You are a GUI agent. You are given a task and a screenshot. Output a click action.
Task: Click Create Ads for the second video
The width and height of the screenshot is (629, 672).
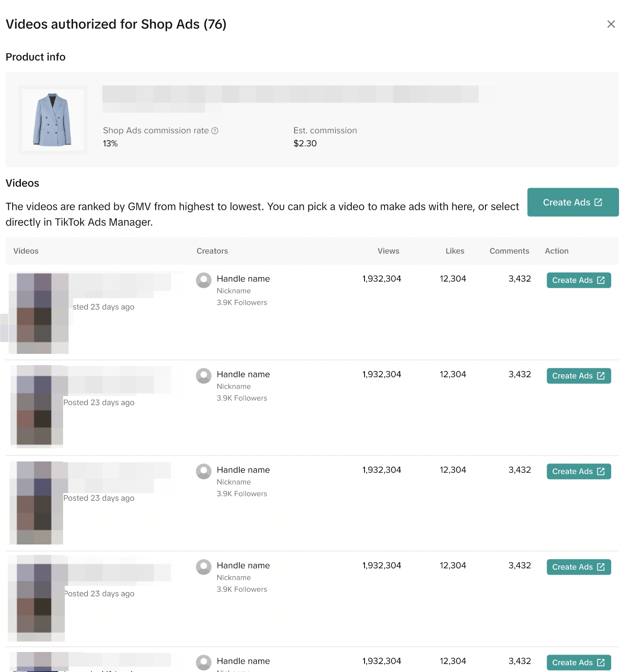click(579, 376)
